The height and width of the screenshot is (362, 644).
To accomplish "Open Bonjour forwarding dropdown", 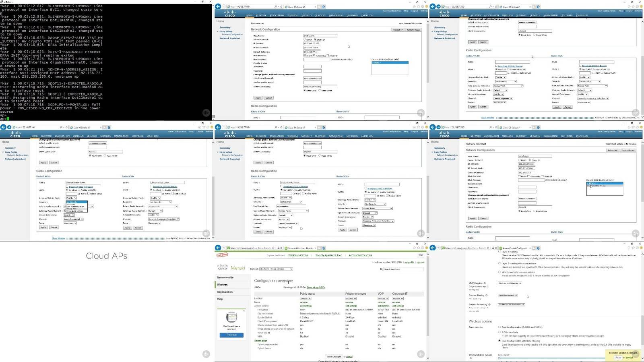I will pos(511,304).
